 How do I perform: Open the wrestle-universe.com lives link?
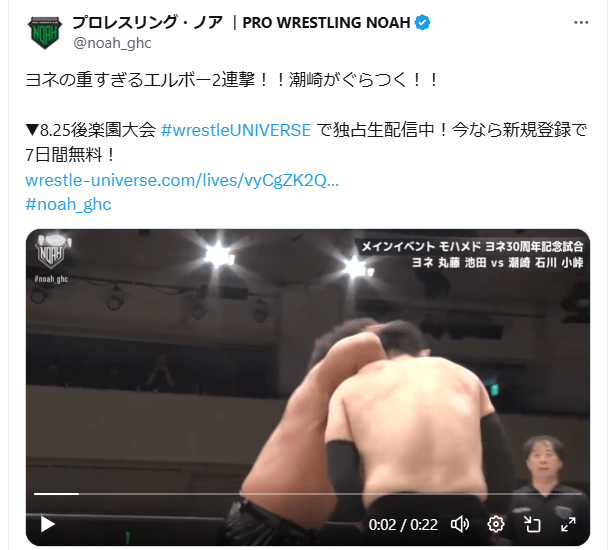(x=182, y=180)
